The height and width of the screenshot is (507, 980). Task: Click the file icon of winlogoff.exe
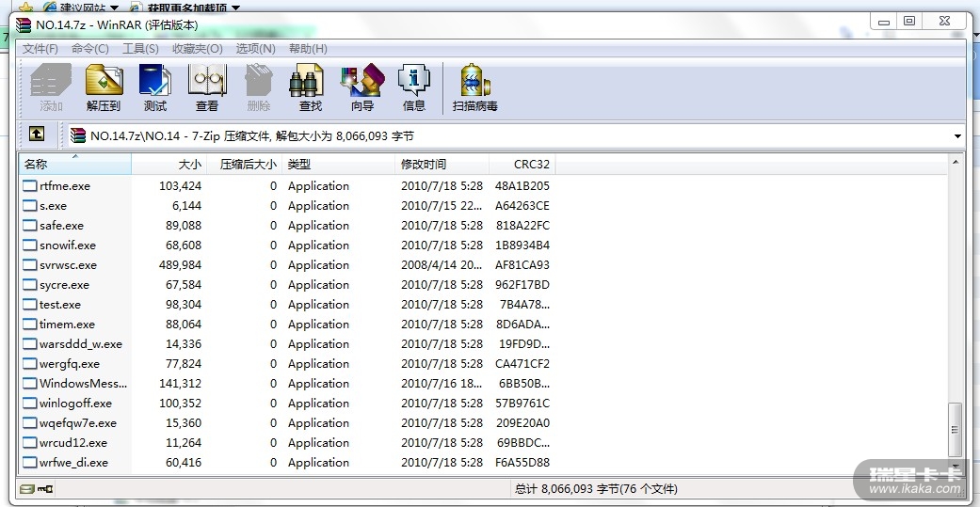pos(30,403)
